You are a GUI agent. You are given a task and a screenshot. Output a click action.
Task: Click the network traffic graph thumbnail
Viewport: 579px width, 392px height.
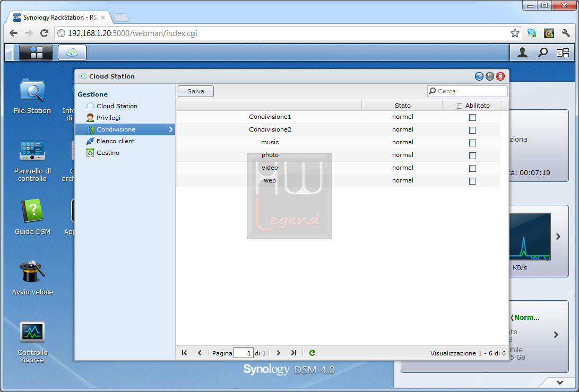coord(530,237)
